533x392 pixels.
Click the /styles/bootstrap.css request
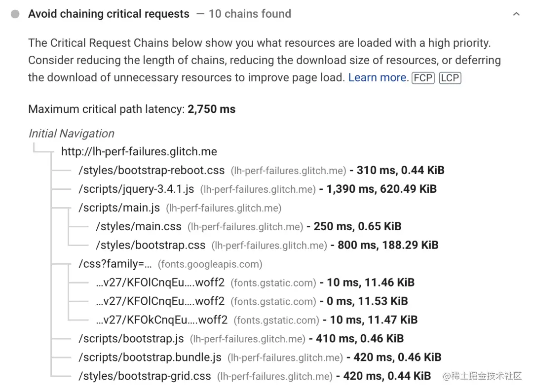click(151, 245)
